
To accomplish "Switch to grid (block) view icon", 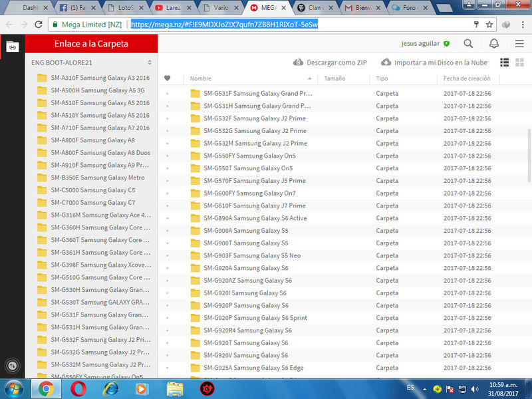I will tap(519, 63).
